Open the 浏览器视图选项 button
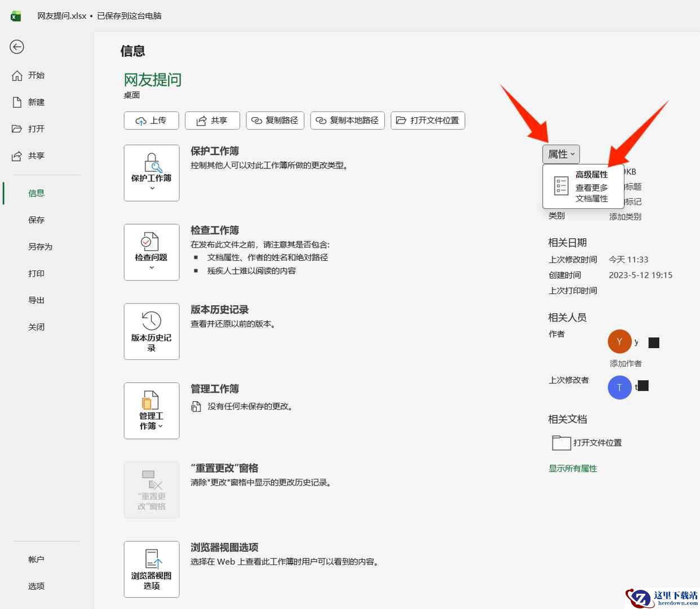700x609 pixels. pos(152,569)
